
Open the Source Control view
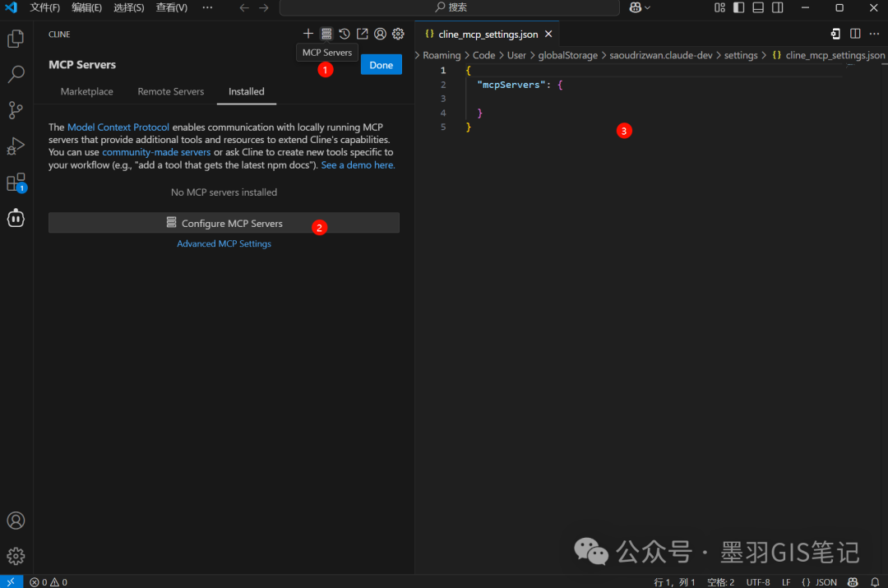tap(16, 109)
